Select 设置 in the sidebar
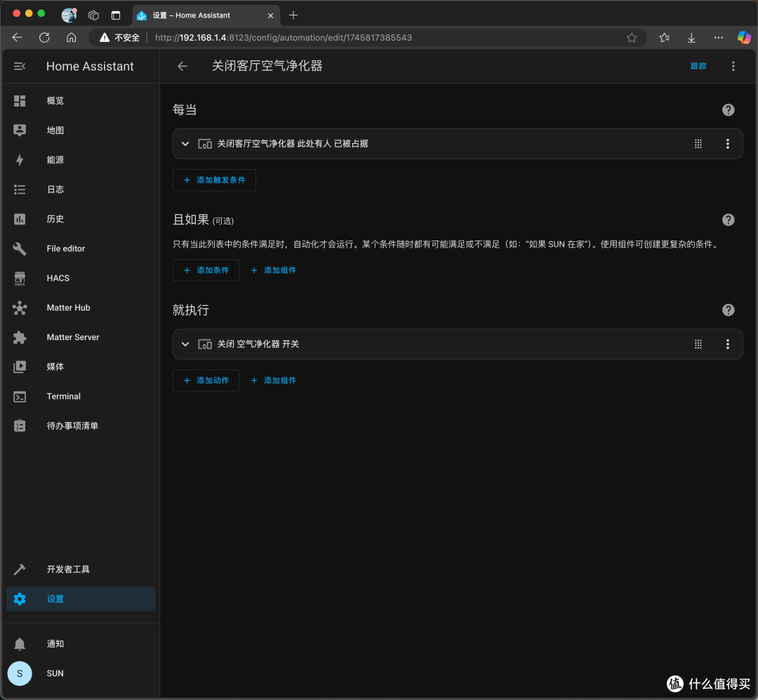758x700 pixels. click(x=81, y=599)
